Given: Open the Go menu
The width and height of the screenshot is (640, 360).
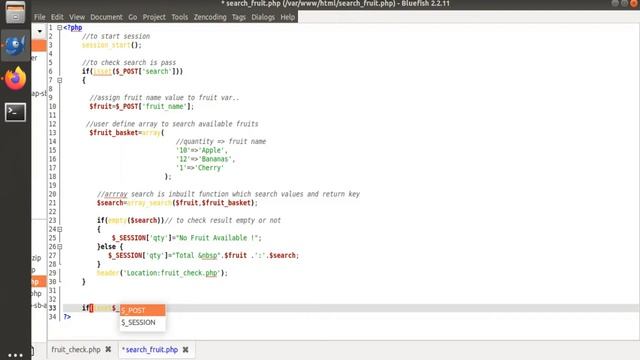Looking at the screenshot, I should click(x=133, y=17).
